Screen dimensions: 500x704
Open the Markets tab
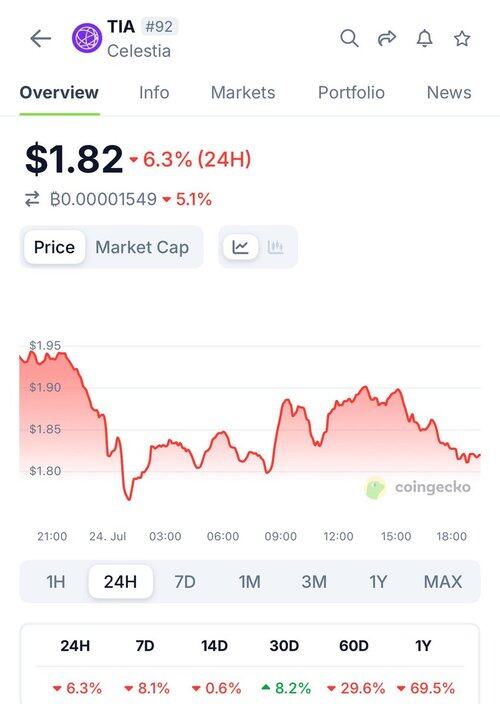(x=243, y=92)
